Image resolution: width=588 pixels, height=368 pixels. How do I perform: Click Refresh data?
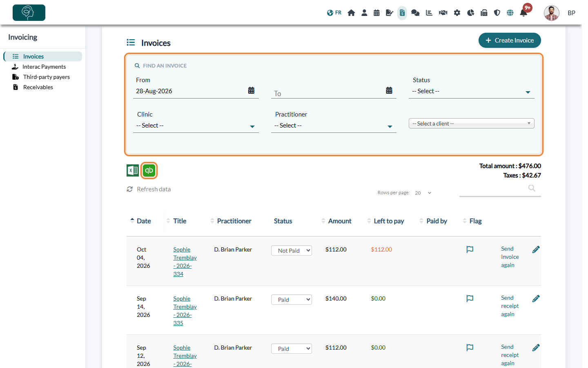[x=149, y=189]
